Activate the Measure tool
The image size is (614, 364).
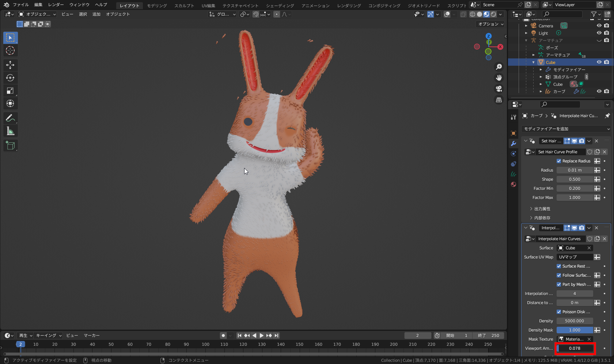click(x=10, y=131)
